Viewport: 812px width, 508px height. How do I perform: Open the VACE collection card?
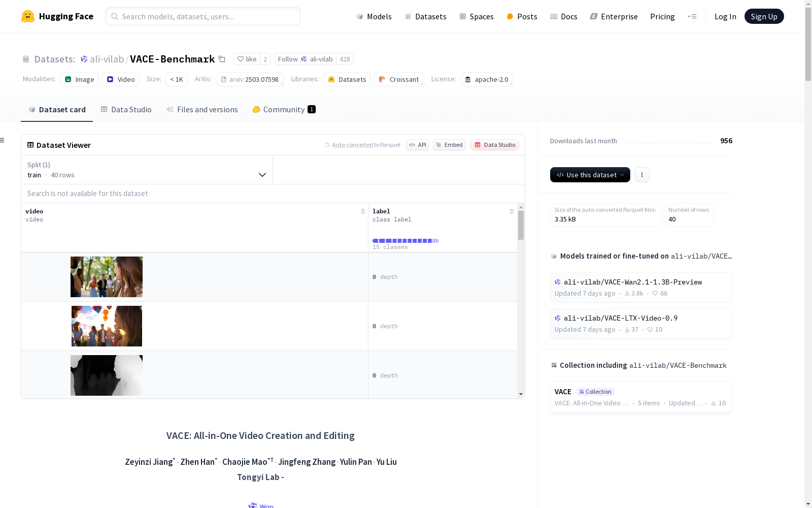coord(641,397)
